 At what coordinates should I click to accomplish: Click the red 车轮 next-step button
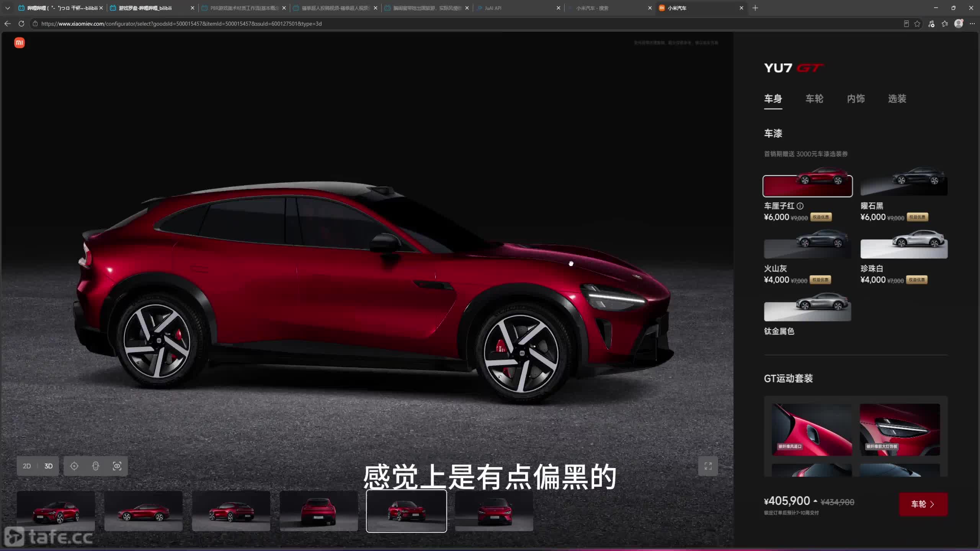point(923,504)
